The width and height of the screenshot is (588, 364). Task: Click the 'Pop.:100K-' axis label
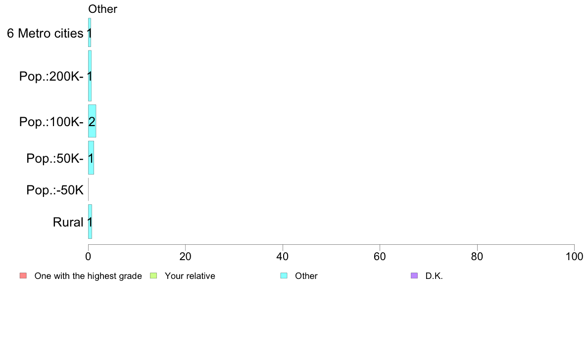click(x=51, y=122)
